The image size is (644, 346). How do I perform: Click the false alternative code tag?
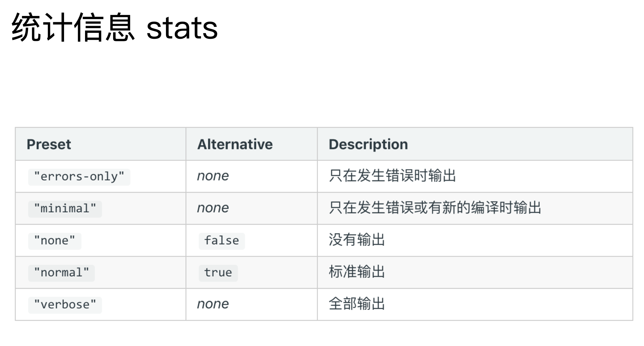coord(222,241)
